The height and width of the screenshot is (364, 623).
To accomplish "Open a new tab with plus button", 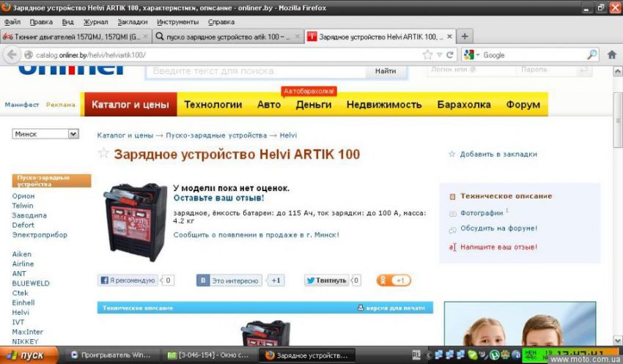I will tap(465, 37).
